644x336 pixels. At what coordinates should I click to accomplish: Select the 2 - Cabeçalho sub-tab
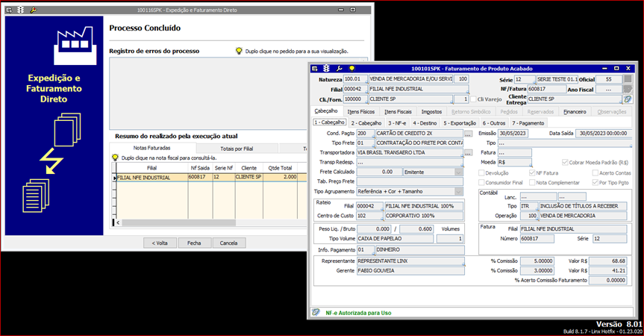(366, 123)
